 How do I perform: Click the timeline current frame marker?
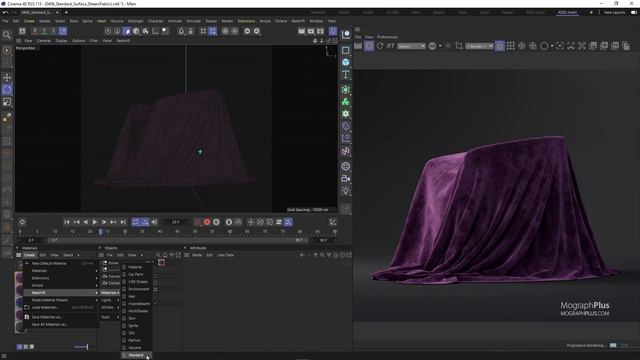coord(100,232)
